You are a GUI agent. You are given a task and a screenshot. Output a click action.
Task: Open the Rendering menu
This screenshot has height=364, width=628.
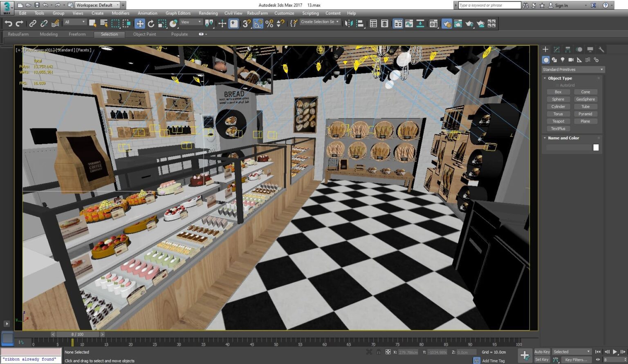coord(208,13)
